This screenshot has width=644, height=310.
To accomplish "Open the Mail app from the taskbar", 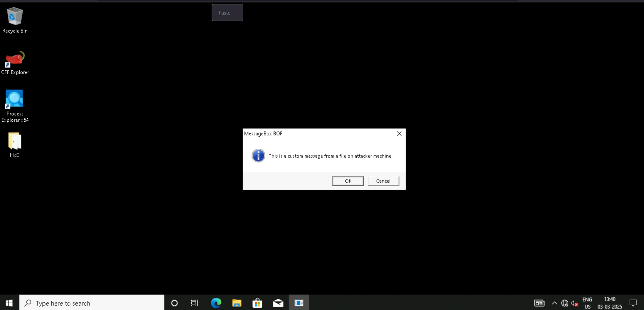I will (278, 303).
